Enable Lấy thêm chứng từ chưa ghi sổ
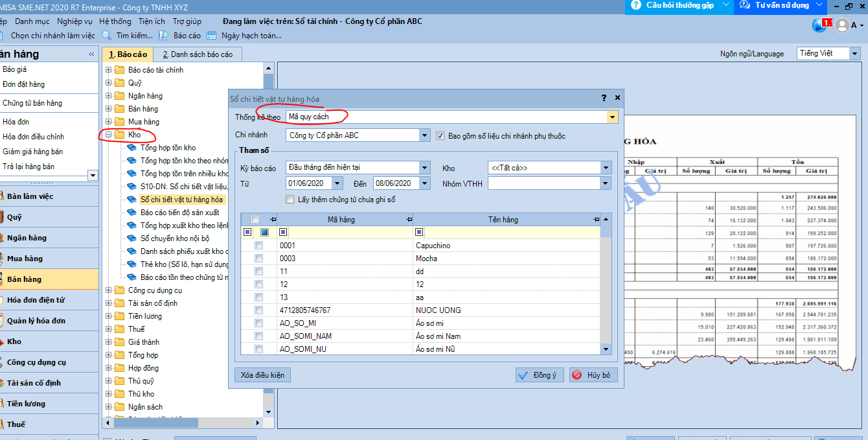Viewport: 868px width, 440px height. 290,200
